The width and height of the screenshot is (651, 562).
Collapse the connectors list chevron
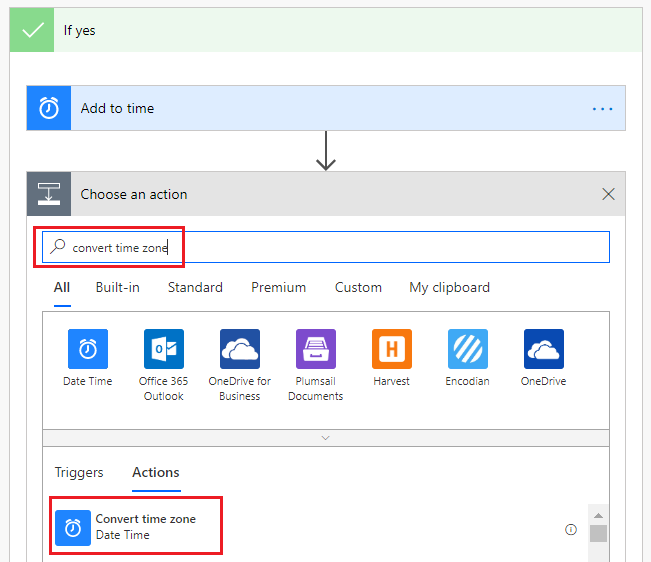325,438
